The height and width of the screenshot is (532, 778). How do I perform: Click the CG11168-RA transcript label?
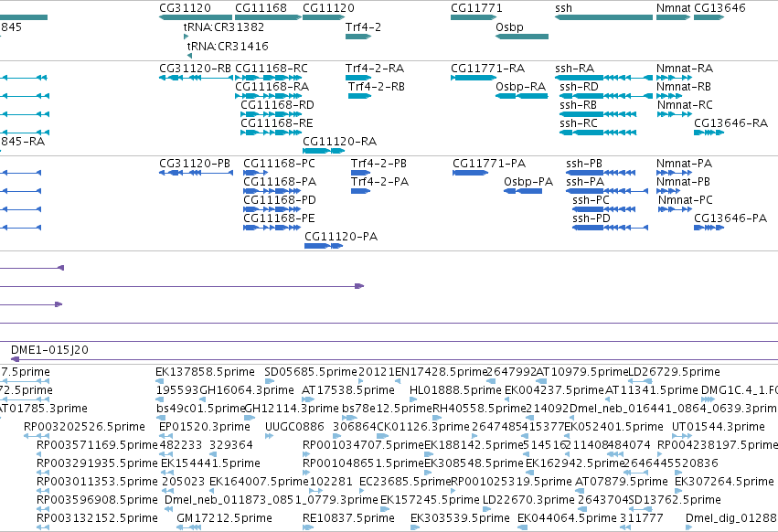click(x=272, y=86)
